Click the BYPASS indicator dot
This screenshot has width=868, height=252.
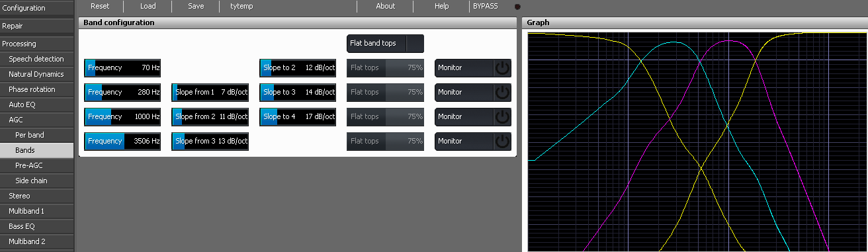[517, 7]
